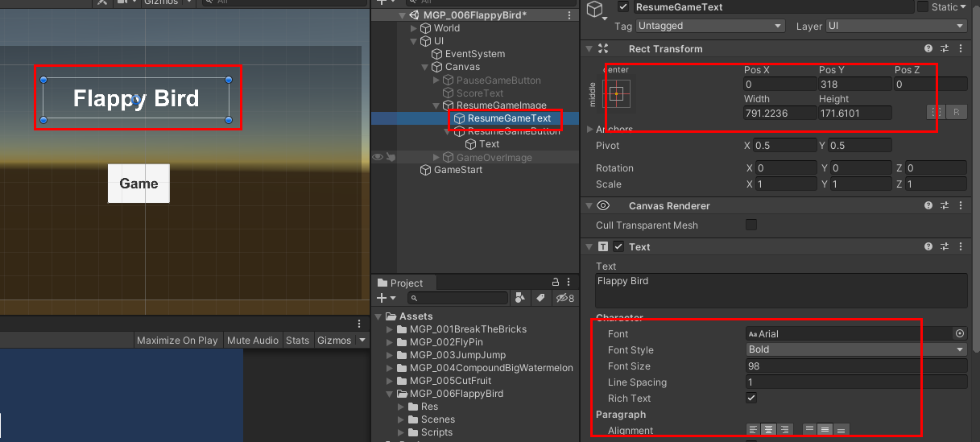Select ResumeGameImage in Hierarchy

[501, 105]
